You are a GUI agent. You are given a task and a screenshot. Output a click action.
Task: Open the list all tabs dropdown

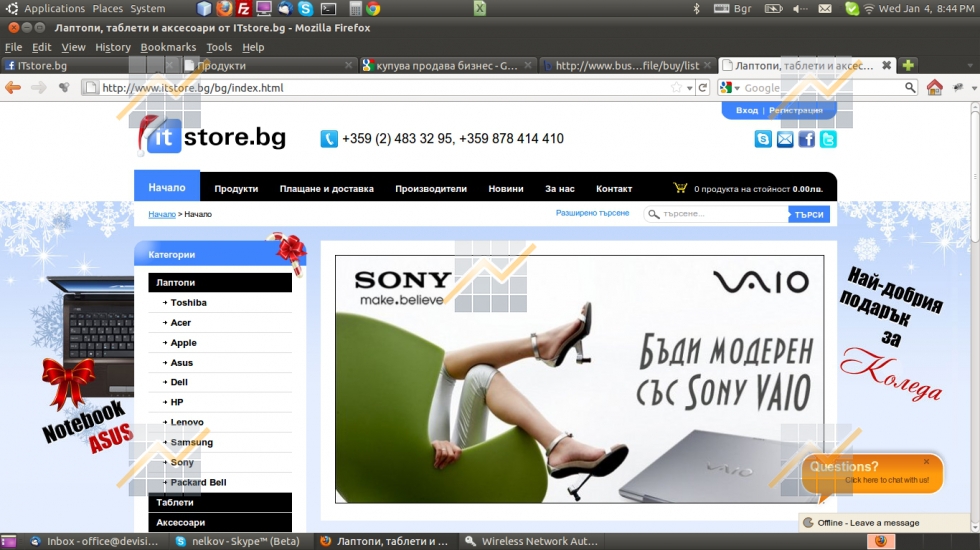coord(970,65)
